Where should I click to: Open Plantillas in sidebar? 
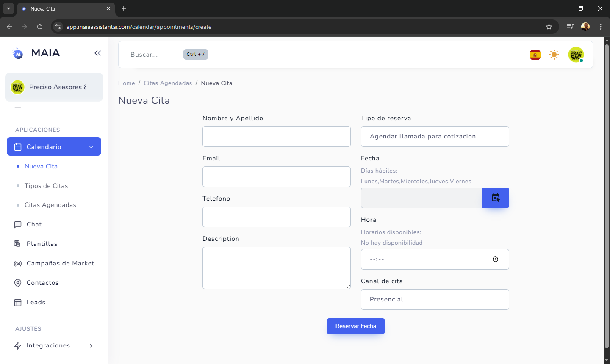(x=42, y=244)
